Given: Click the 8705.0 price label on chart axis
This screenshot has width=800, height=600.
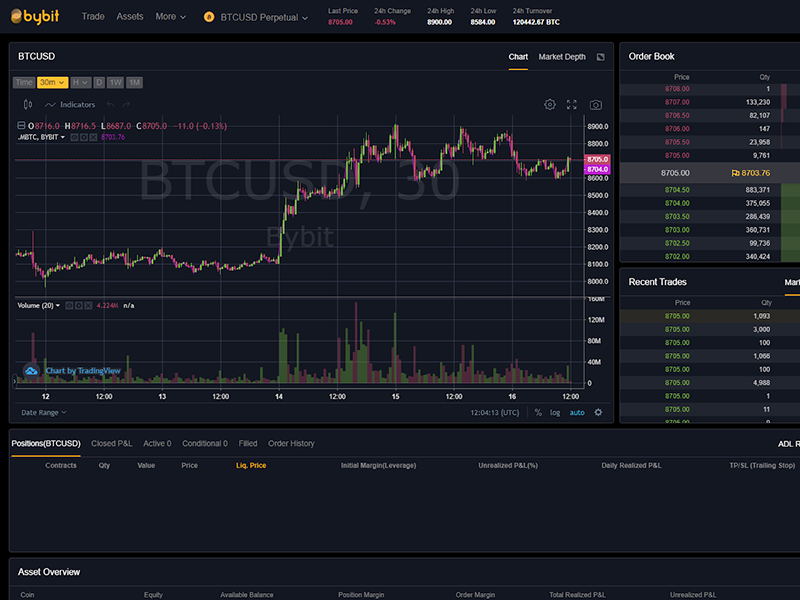Looking at the screenshot, I should [x=597, y=159].
